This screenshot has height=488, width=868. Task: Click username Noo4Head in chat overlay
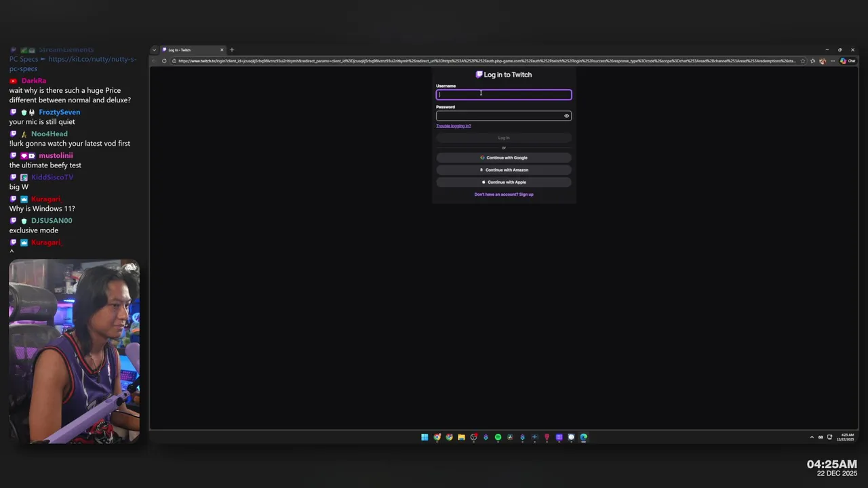coord(50,134)
